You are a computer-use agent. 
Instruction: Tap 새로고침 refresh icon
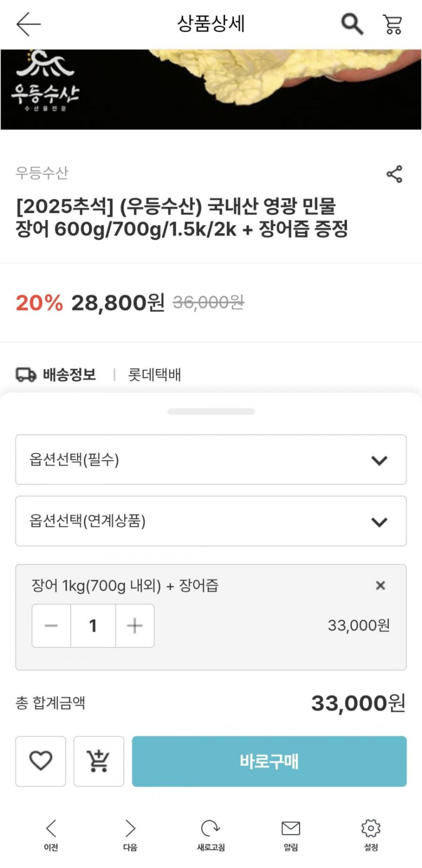211,834
